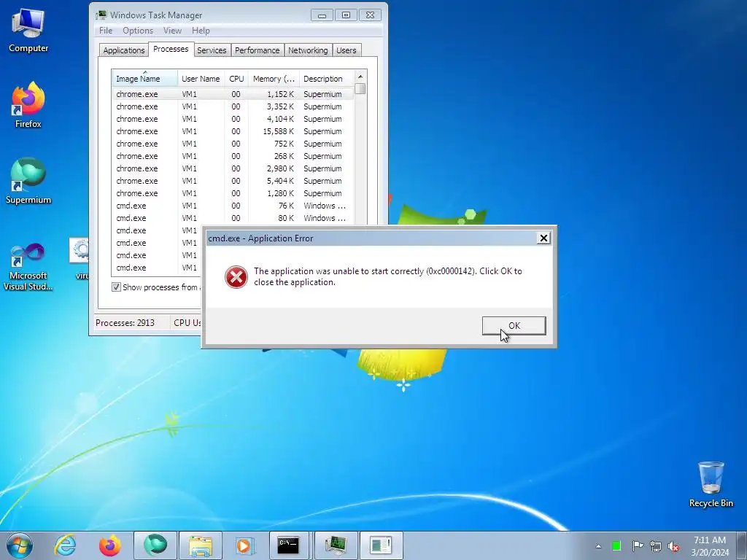Viewport: 747px width, 560px height.
Task: Switch to the Applications tab
Action: click(x=124, y=50)
